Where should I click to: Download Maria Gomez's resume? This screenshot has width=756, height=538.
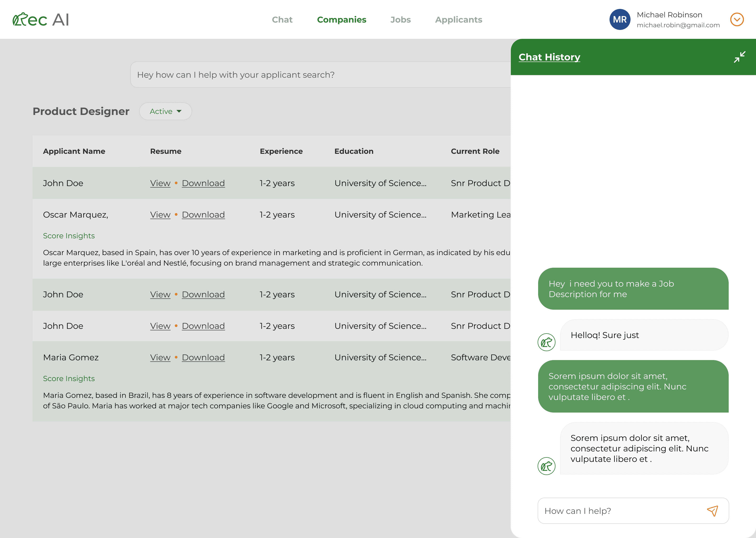tap(203, 357)
